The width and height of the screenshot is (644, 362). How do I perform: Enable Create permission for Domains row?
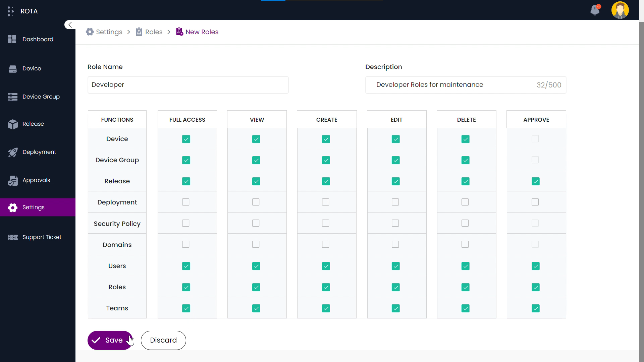click(x=326, y=244)
